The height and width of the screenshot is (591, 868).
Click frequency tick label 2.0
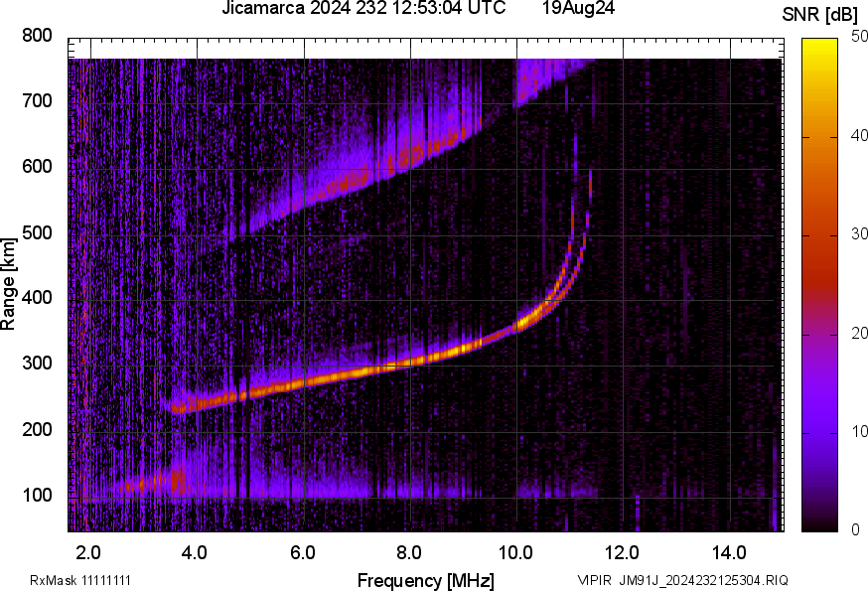(x=88, y=553)
